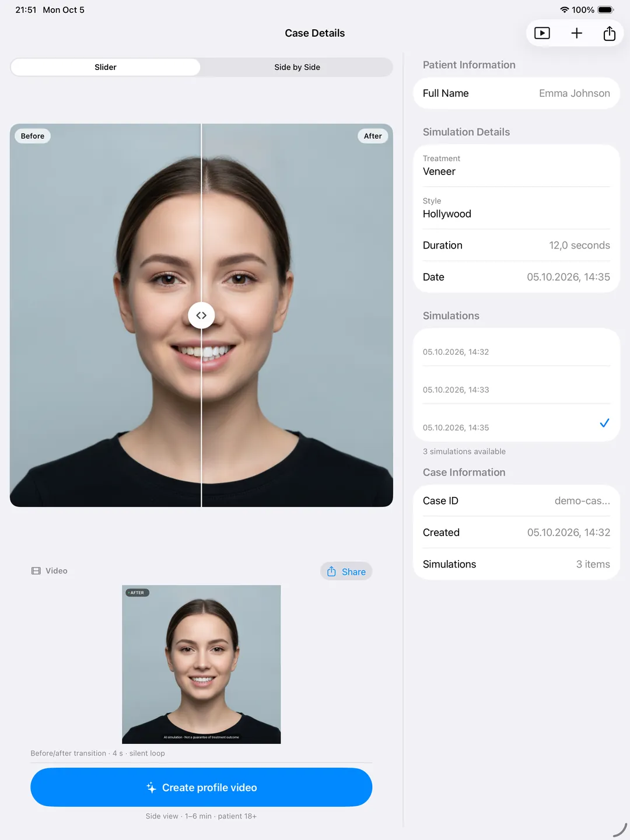Image resolution: width=630 pixels, height=840 pixels.
Task: Tap the Case ID demo-cas... value
Action: pos(582,501)
